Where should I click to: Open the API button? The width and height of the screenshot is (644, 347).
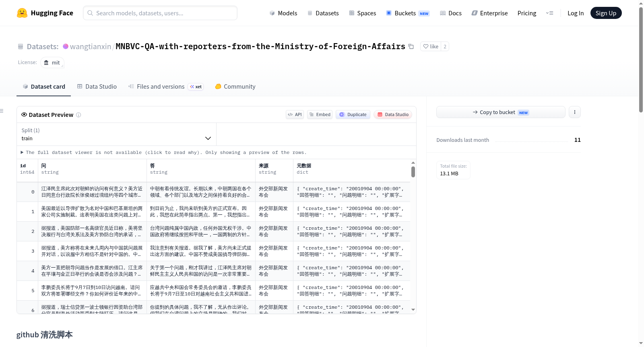coord(295,114)
